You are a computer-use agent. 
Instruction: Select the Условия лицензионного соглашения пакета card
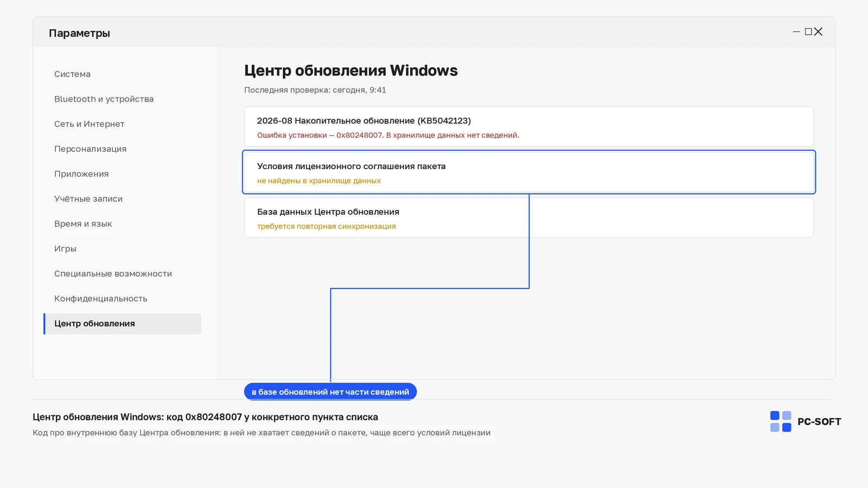tap(529, 172)
